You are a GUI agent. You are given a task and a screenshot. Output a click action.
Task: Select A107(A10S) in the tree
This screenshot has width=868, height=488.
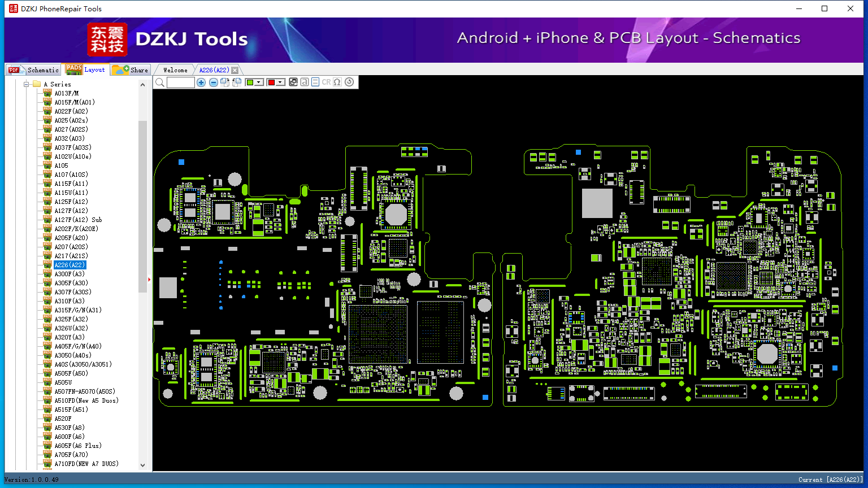click(x=71, y=175)
